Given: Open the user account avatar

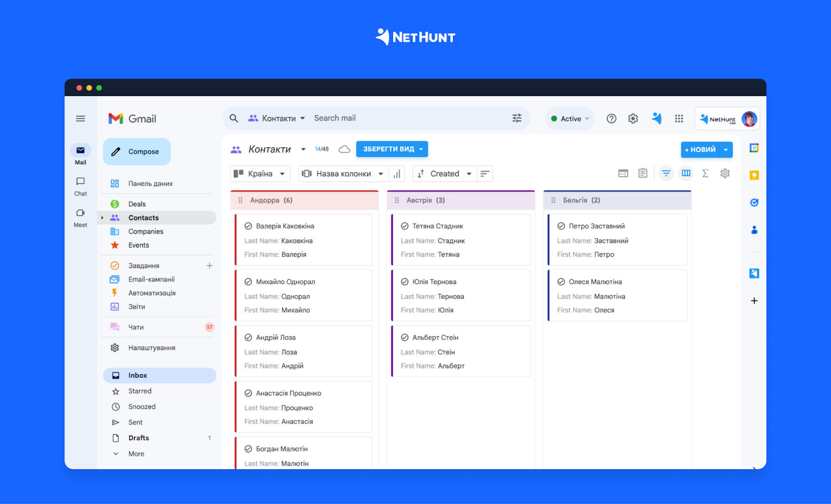Looking at the screenshot, I should click(749, 119).
